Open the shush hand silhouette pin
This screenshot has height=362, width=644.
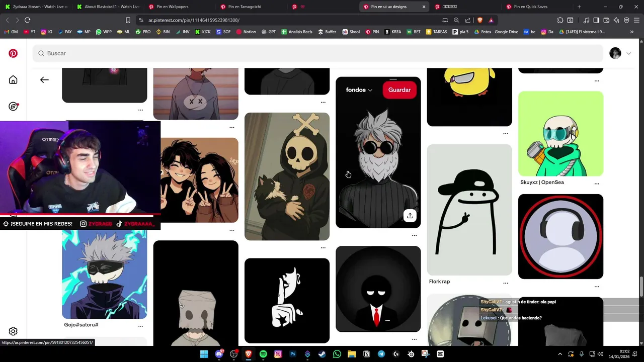pos(287,301)
